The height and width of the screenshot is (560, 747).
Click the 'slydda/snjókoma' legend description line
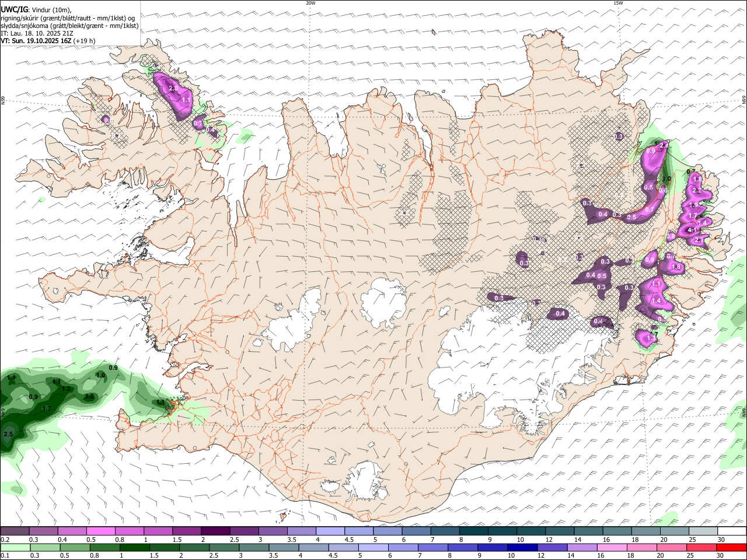(x=69, y=26)
